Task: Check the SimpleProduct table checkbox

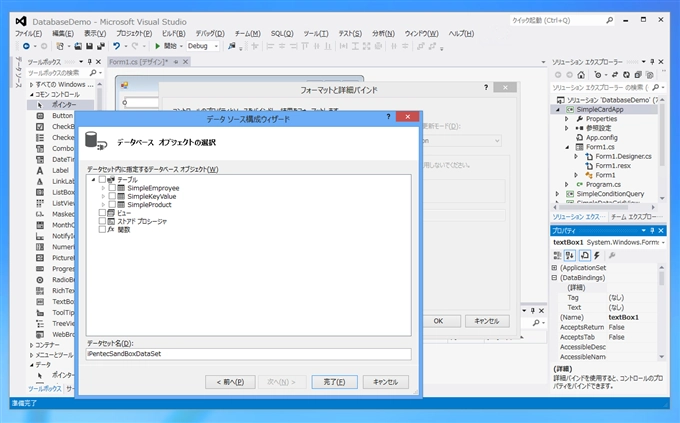Action: click(x=112, y=204)
